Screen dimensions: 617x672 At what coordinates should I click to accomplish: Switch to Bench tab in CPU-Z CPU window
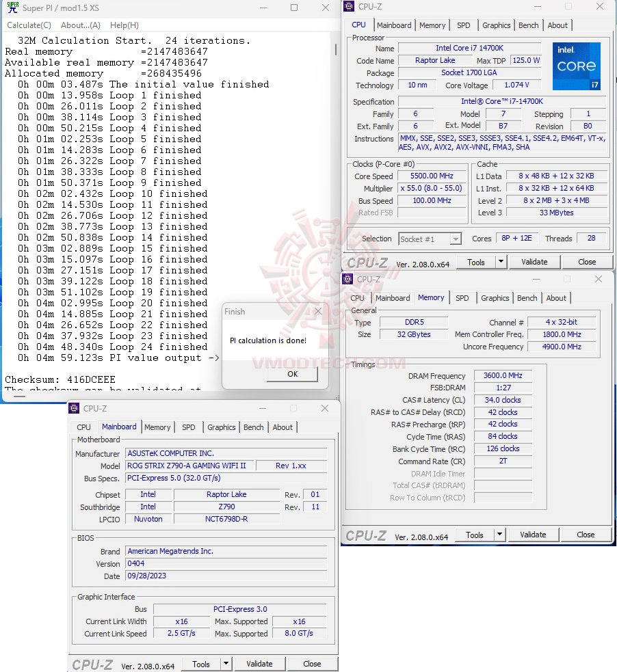pos(528,25)
